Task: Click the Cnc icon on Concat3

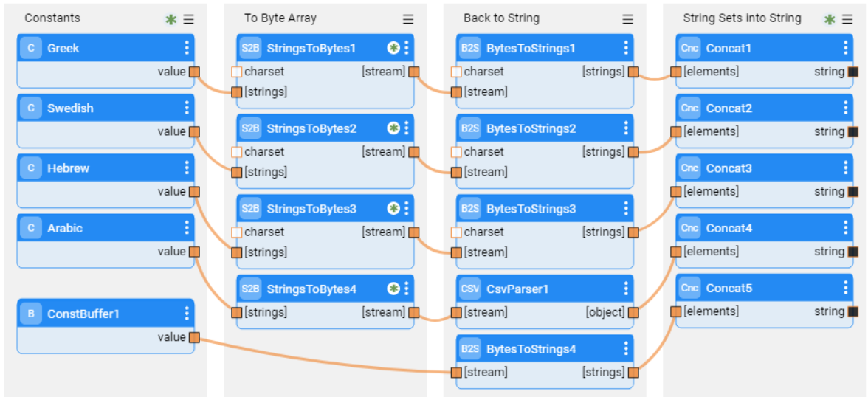Action: 689,168
